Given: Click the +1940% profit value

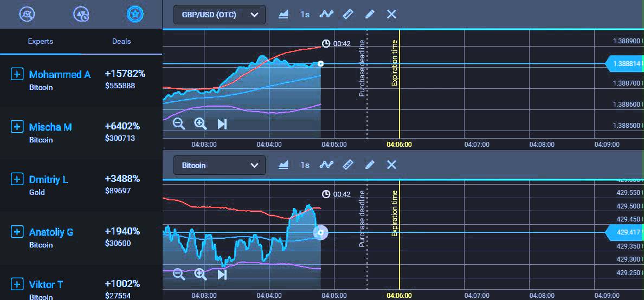Looking at the screenshot, I should click(123, 231).
